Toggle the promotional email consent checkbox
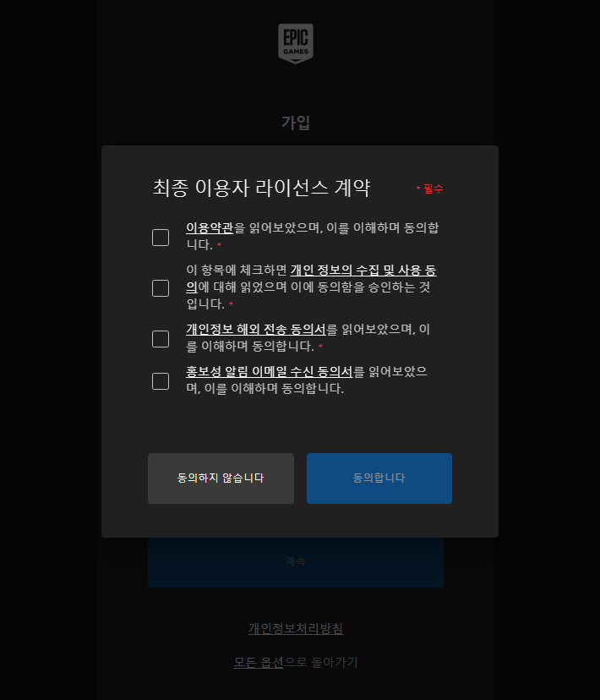 point(161,381)
